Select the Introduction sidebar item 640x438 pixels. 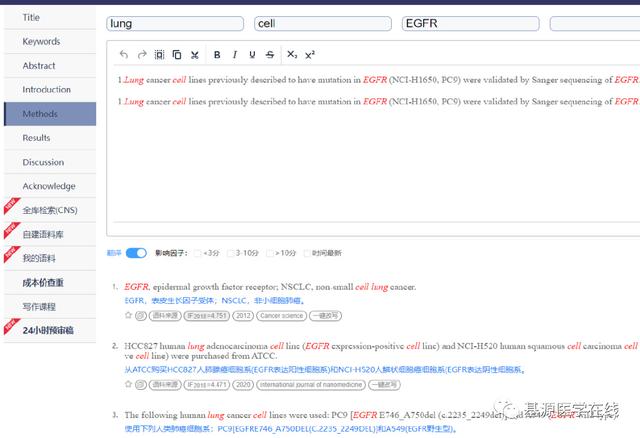[47, 90]
